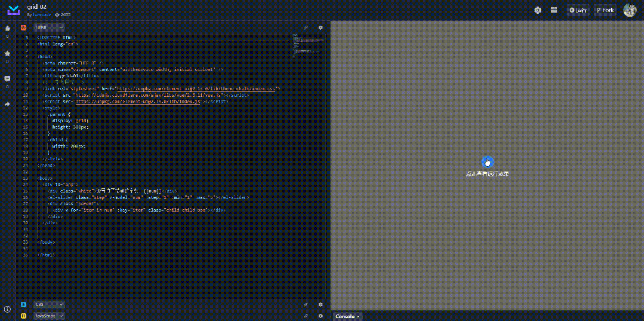Open CSS panel settings gear
Viewport: 644px width, 321px height.
[x=321, y=304]
